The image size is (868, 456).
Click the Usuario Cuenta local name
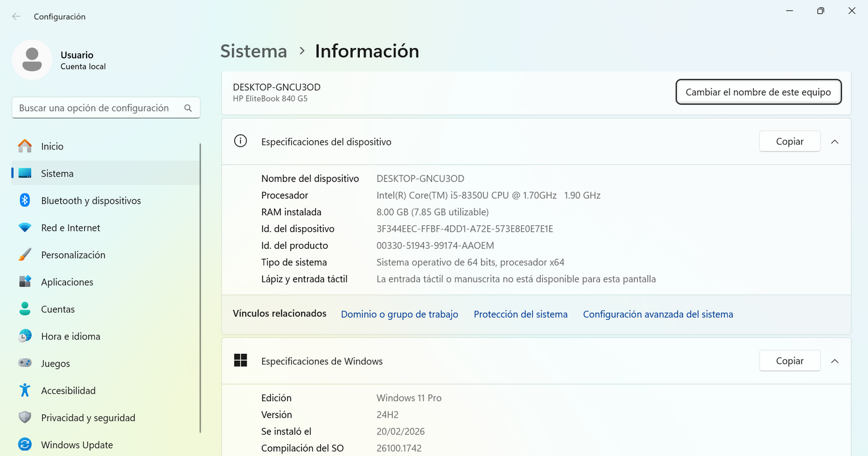83,60
